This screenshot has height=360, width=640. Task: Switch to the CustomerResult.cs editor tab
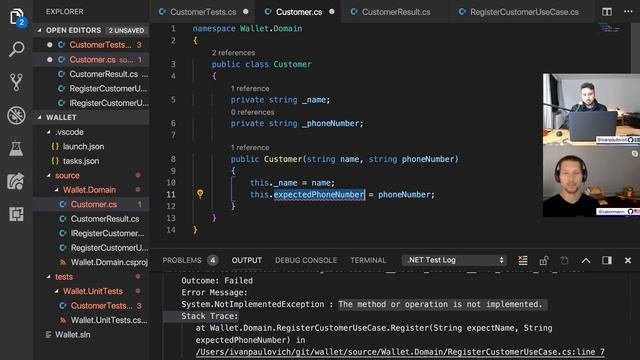pos(396,12)
